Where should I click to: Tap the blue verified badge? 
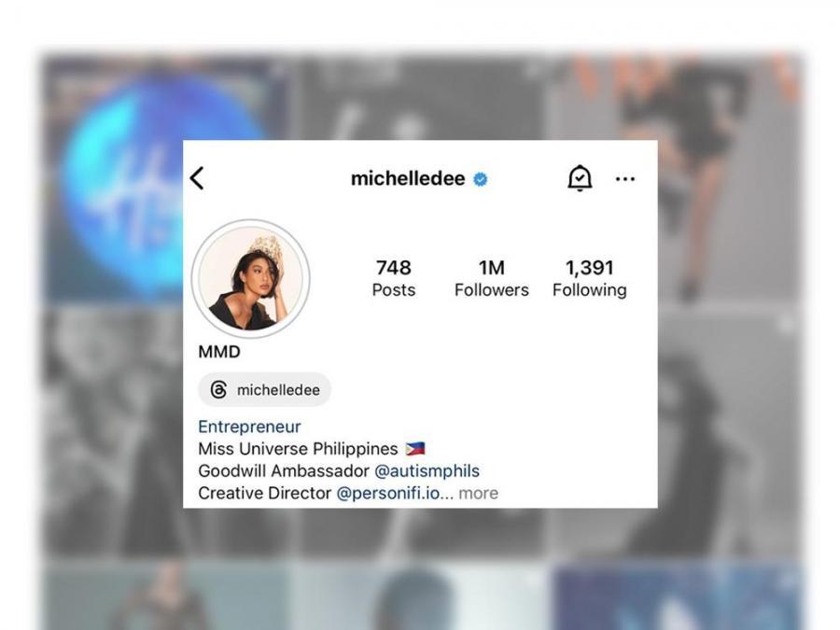point(481,179)
